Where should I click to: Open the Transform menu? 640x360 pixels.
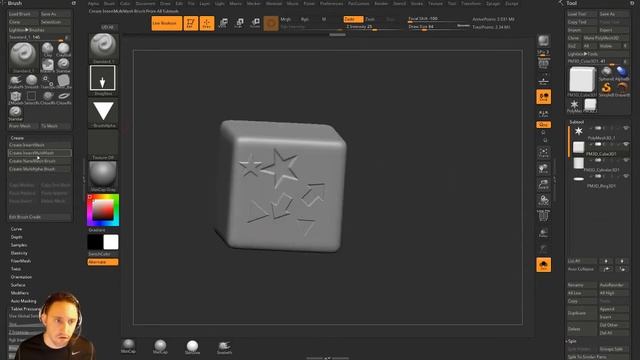point(471,3)
